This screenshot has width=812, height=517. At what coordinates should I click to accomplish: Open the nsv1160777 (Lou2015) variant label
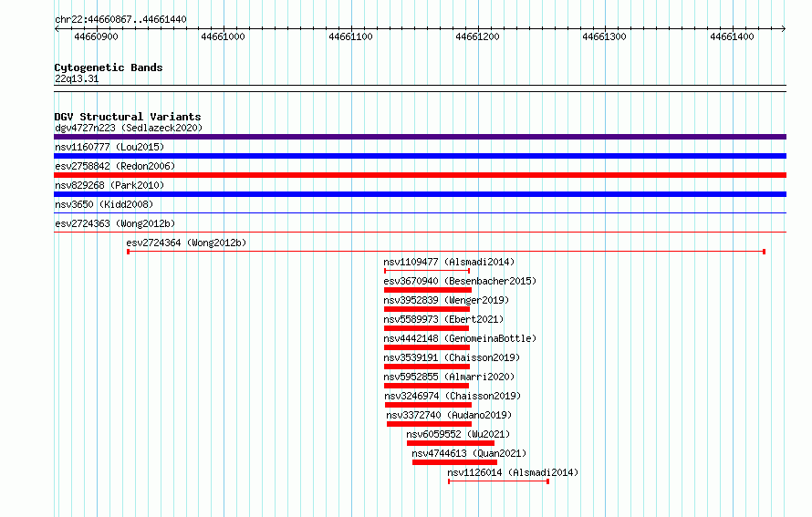coord(109,147)
